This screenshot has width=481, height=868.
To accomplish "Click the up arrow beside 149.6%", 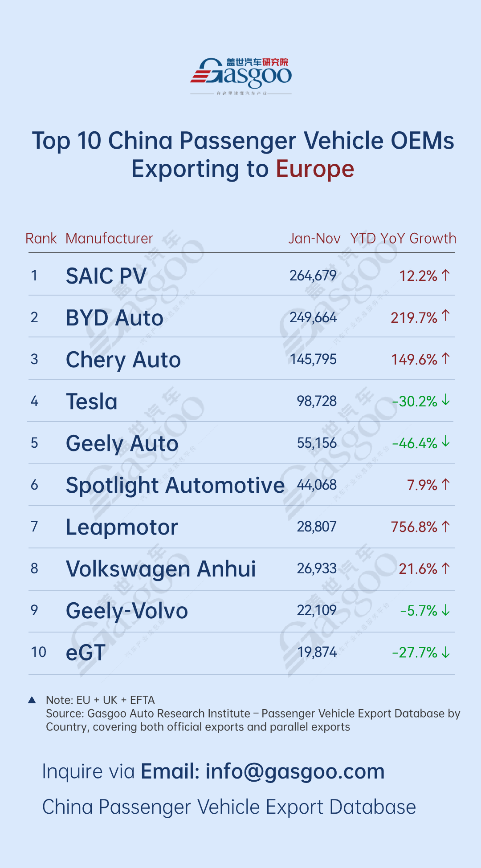I will tap(446, 359).
